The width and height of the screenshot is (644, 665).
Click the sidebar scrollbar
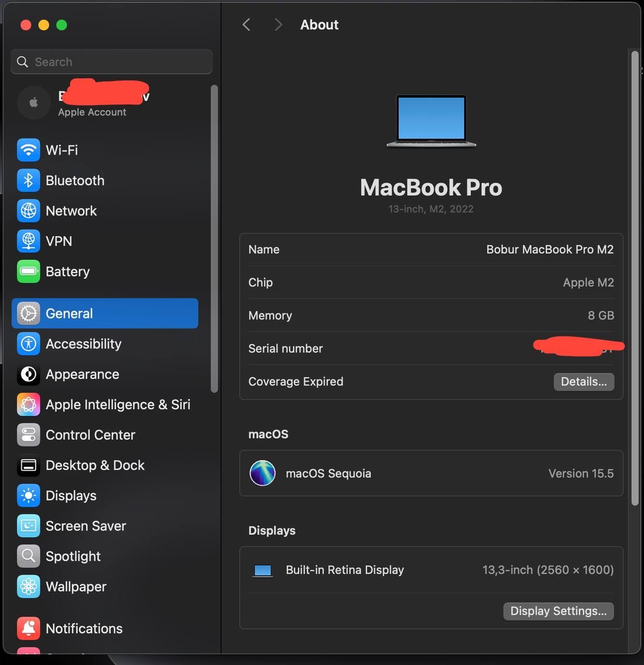click(214, 239)
